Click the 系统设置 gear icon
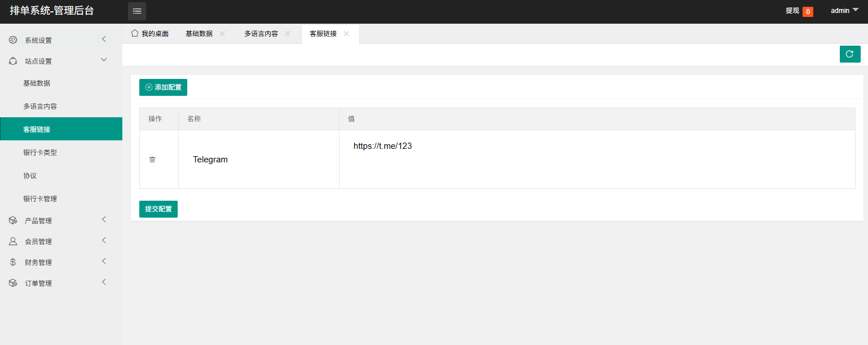Image resolution: width=868 pixels, height=345 pixels. point(13,40)
